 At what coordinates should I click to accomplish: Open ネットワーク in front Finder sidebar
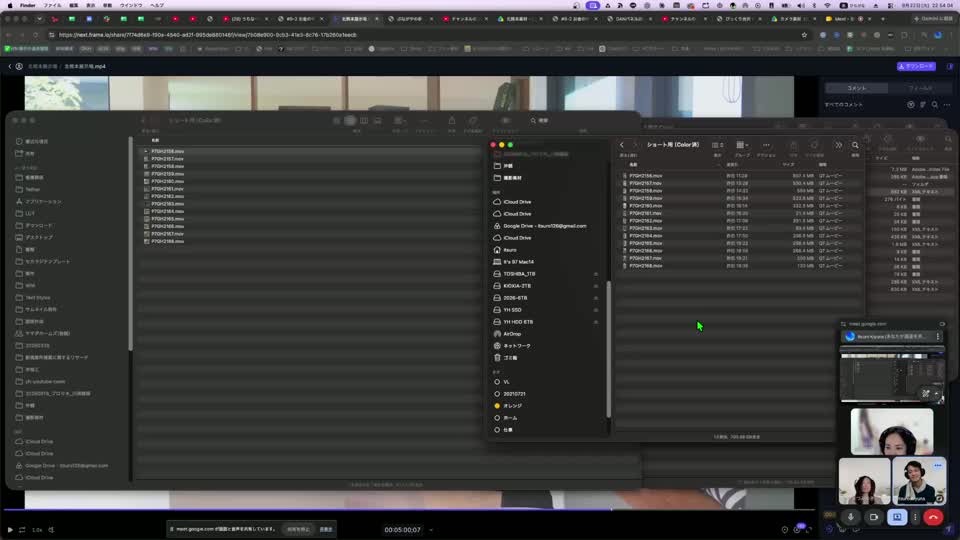[517, 346]
